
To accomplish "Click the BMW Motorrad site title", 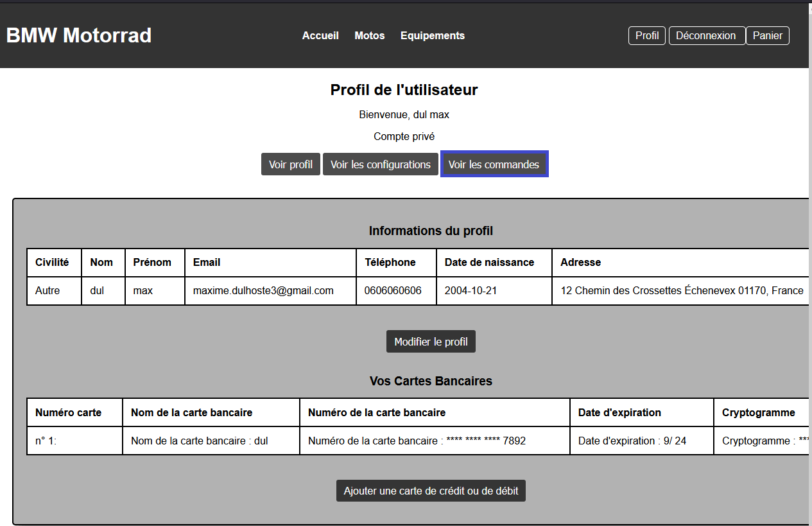I will point(79,35).
